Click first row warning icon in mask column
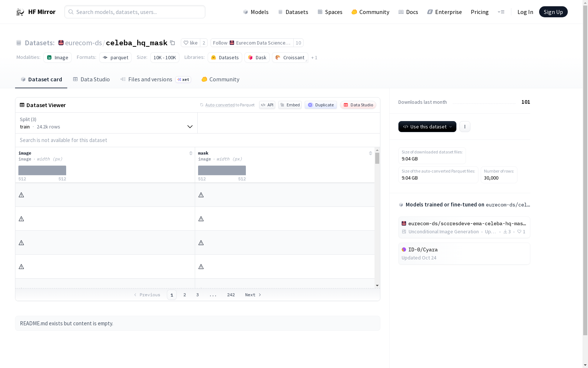Viewport: 588px width, 368px height. (x=201, y=195)
